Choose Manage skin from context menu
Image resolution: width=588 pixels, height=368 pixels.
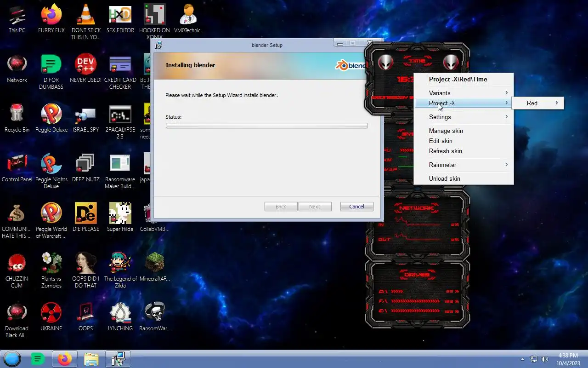point(464,131)
